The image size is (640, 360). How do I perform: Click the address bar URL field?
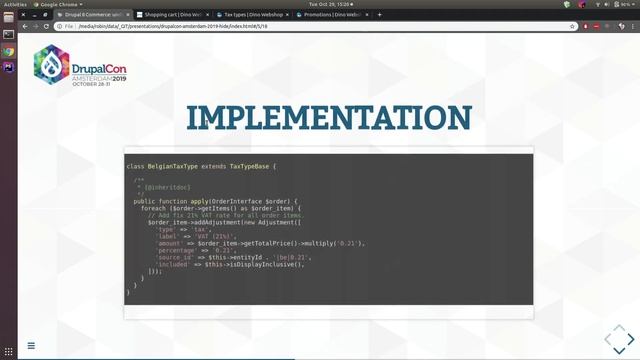click(317, 26)
